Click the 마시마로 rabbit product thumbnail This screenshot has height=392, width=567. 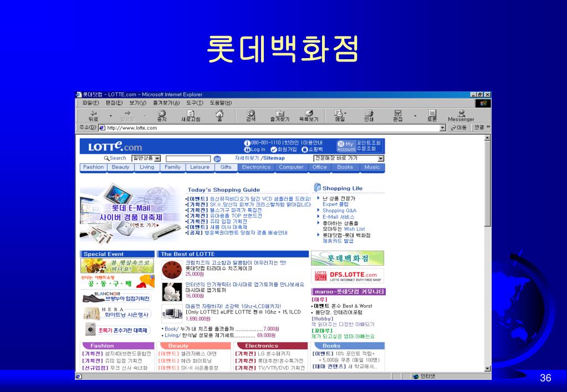pyautogui.click(x=172, y=292)
